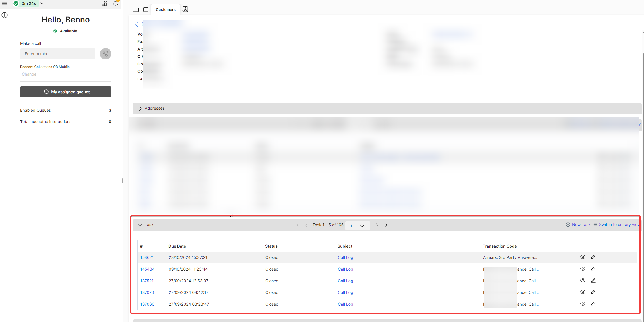Image resolution: width=644 pixels, height=322 pixels.
Task: Collapse the Task section
Action: click(140, 225)
